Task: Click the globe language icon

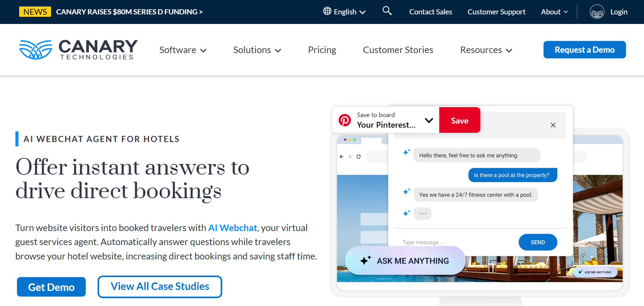Action: [327, 11]
